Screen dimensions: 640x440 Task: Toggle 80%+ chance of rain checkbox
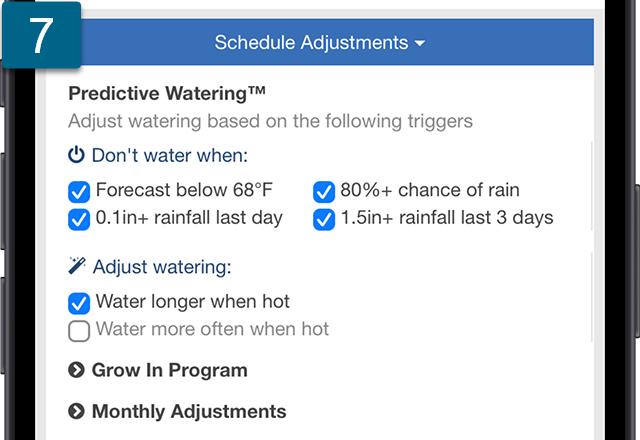[324, 192]
